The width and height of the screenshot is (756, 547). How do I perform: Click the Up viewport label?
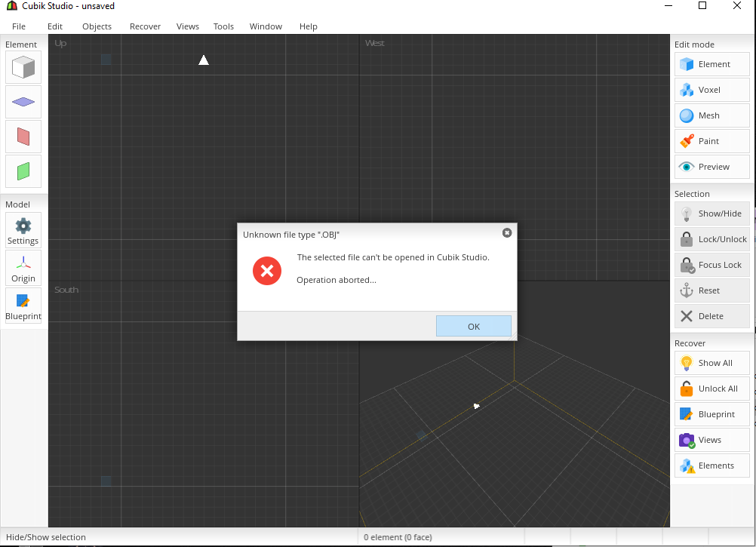[x=60, y=43]
